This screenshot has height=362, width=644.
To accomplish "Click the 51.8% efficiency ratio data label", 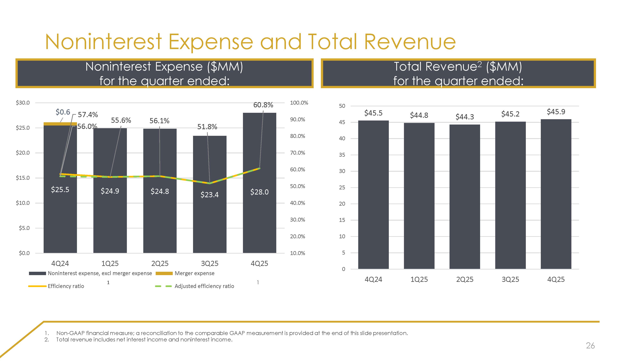I will (x=207, y=127).
